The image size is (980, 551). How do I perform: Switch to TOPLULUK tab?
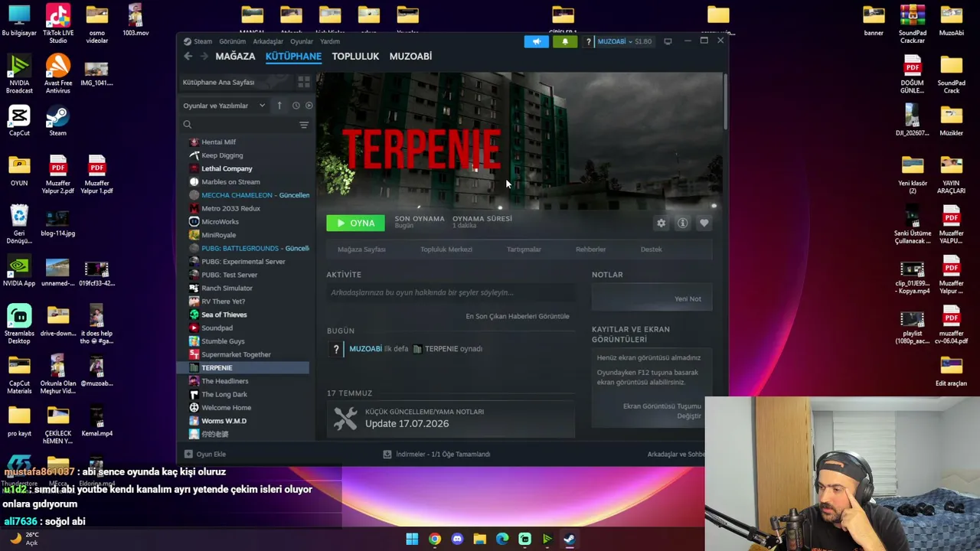pos(355,57)
